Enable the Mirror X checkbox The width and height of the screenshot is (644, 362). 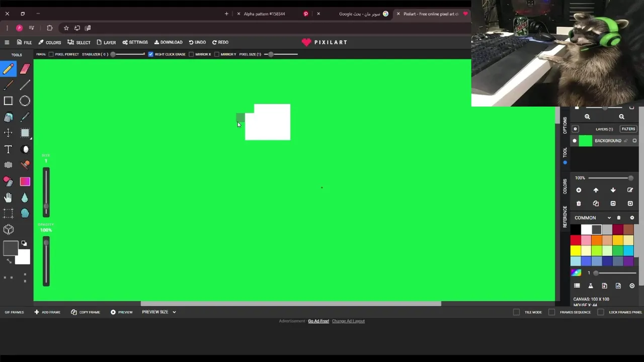tap(191, 54)
